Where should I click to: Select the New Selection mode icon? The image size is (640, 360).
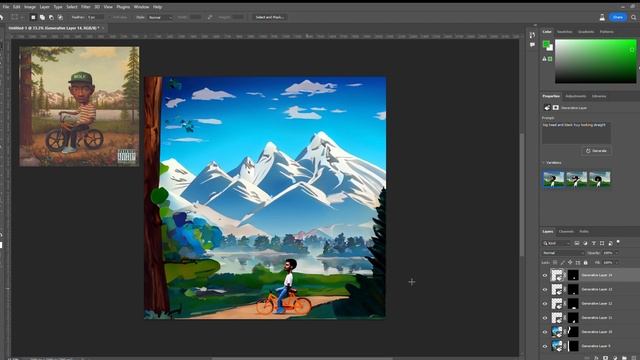click(33, 18)
